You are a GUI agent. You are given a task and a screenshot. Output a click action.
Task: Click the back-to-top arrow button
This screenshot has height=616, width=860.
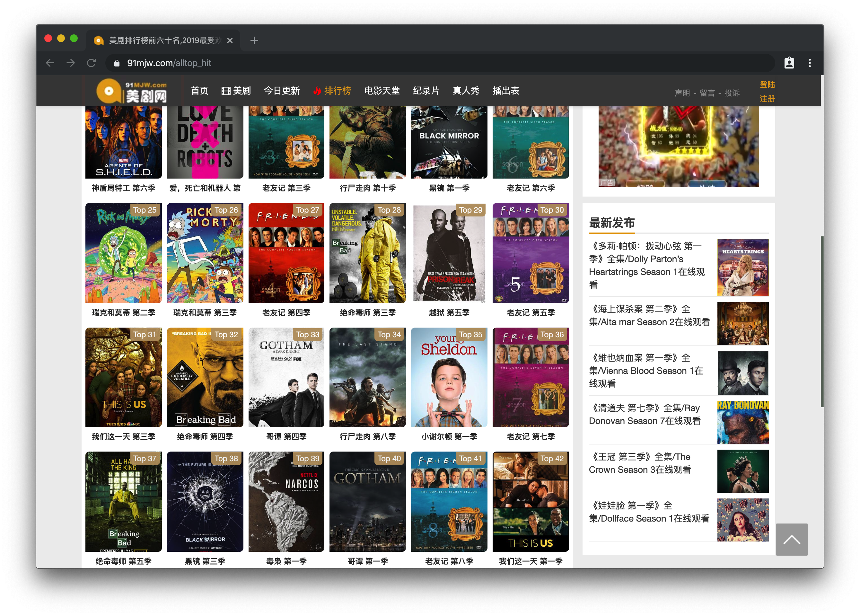point(791,539)
